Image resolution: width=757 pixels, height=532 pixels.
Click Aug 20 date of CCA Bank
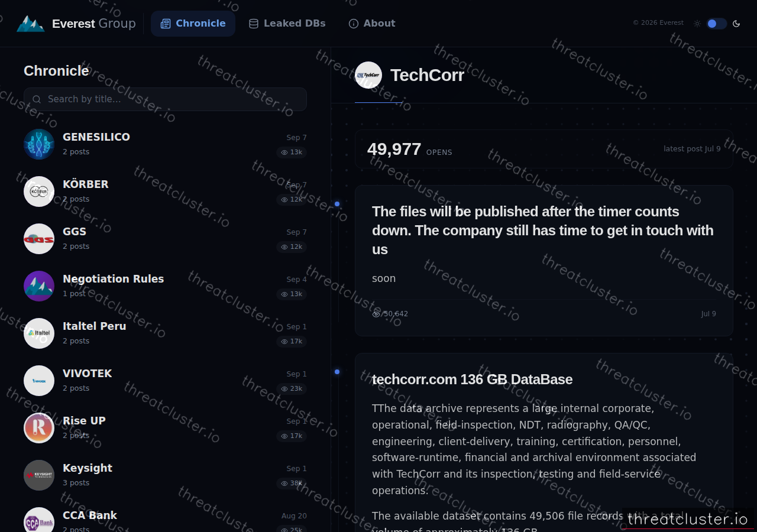coord(294,516)
